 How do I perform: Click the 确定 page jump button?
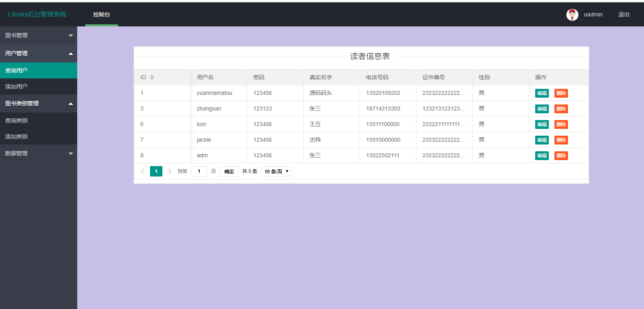[229, 171]
